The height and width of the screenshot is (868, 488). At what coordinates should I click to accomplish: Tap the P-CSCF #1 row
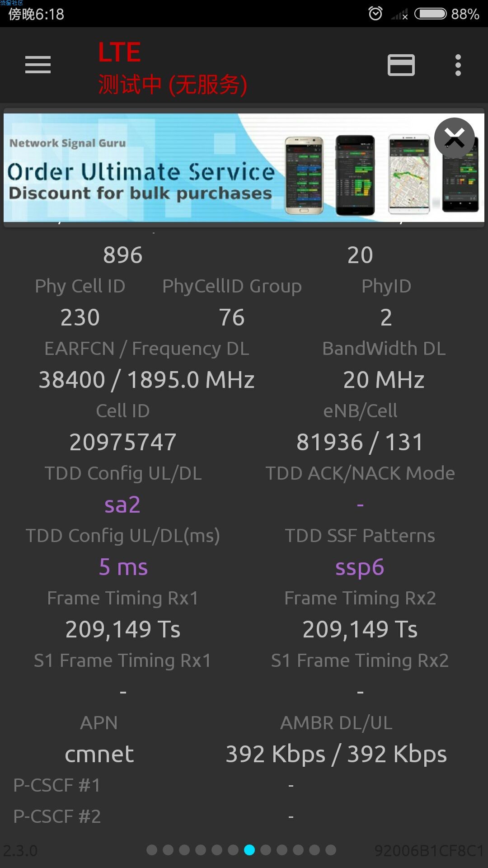[244, 786]
